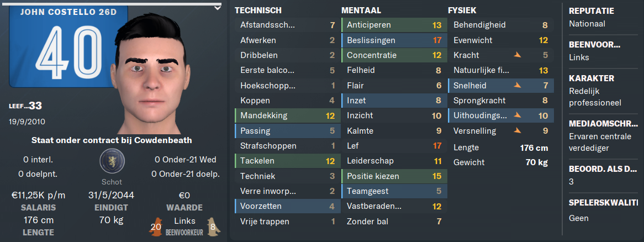The height and width of the screenshot is (242, 644).
Task: Select the highlighted Mandekking attribute row
Action: (288, 116)
